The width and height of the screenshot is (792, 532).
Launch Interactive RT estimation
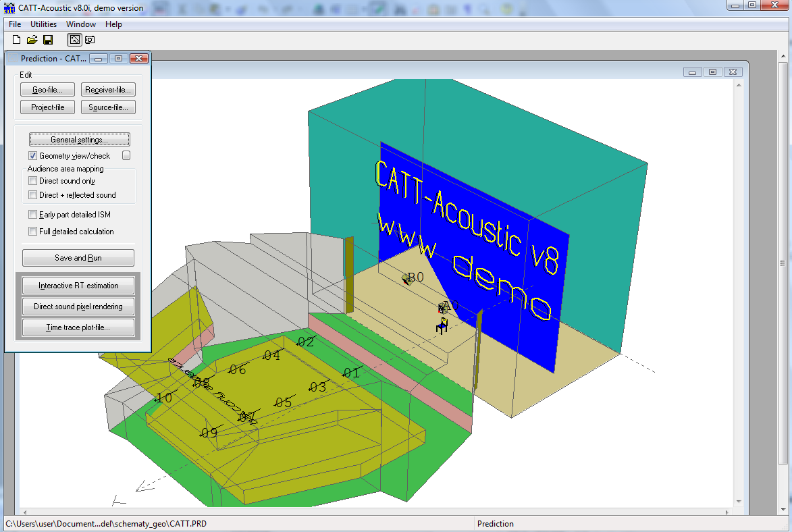78,286
